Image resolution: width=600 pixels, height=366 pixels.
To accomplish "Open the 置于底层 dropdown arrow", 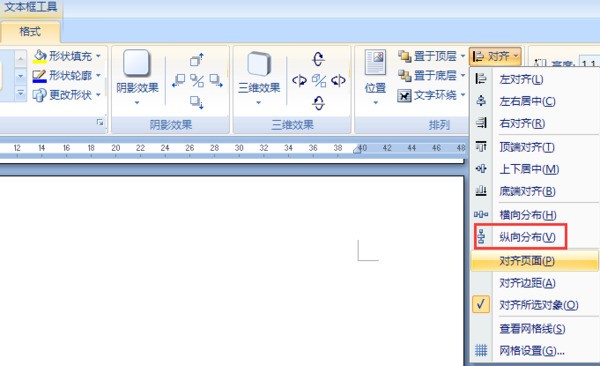I will (x=463, y=75).
